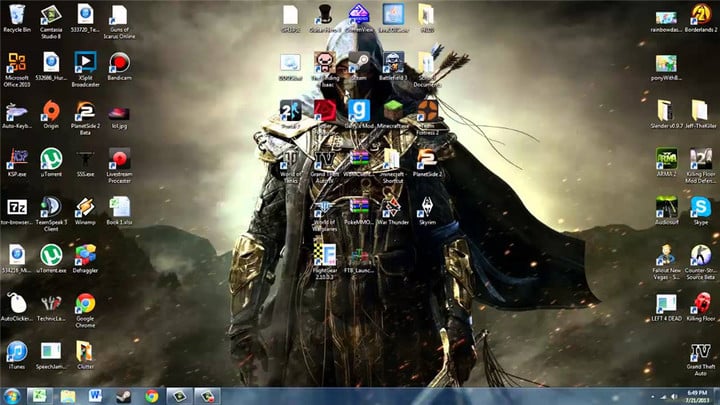Viewport: 720px width, 405px height.
Task: Launch XSplit Broadcaster
Action: (x=85, y=69)
